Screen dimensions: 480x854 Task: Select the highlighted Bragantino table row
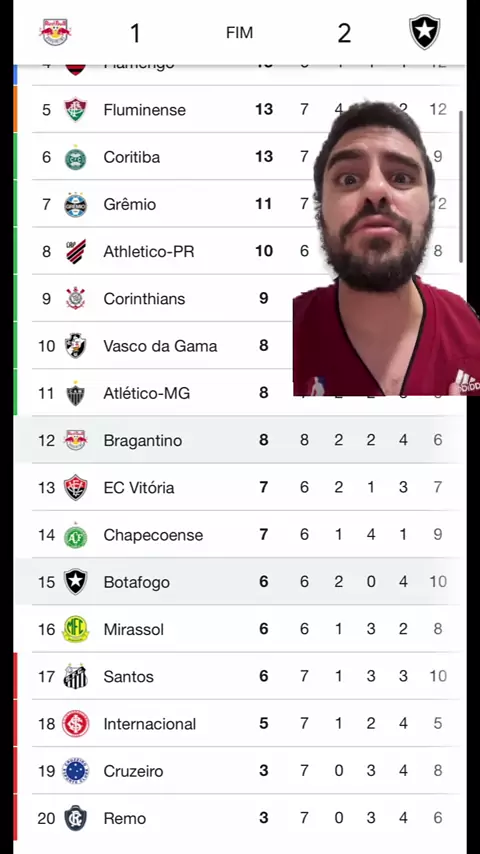coord(240,440)
